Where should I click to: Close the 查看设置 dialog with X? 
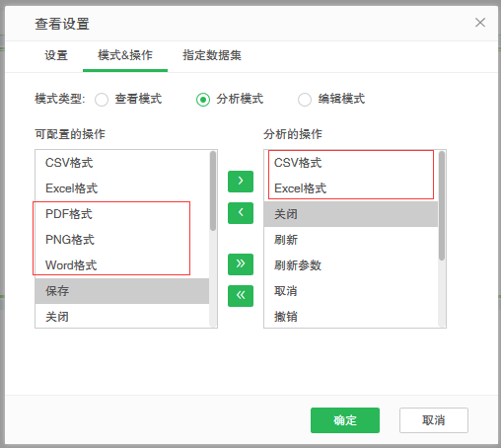pyautogui.click(x=480, y=23)
